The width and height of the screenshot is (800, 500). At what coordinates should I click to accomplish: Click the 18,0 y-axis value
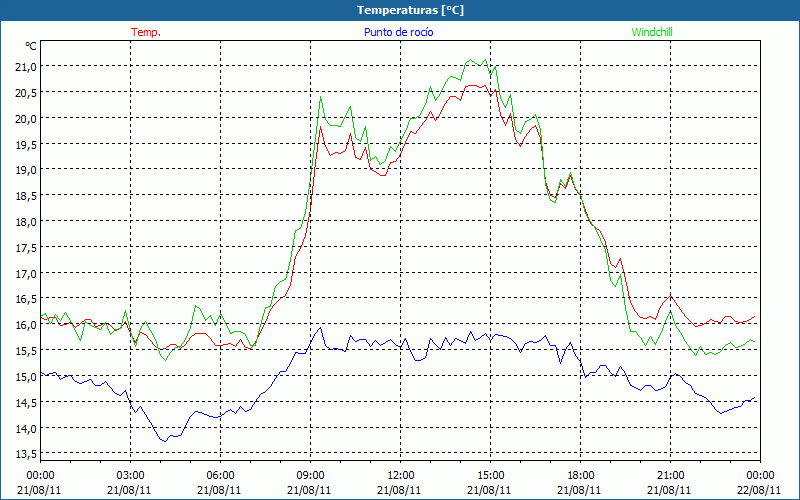coord(26,222)
